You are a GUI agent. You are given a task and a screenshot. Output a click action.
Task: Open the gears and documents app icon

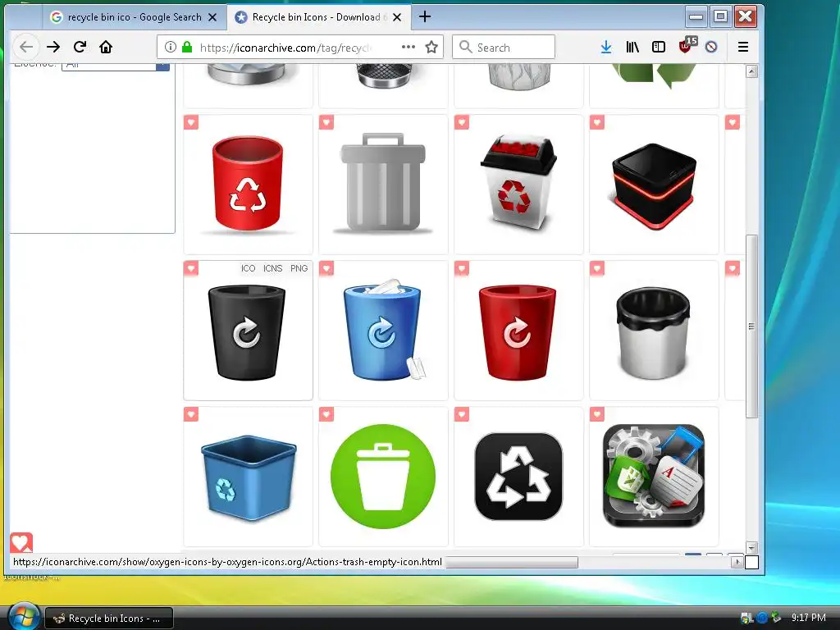653,476
